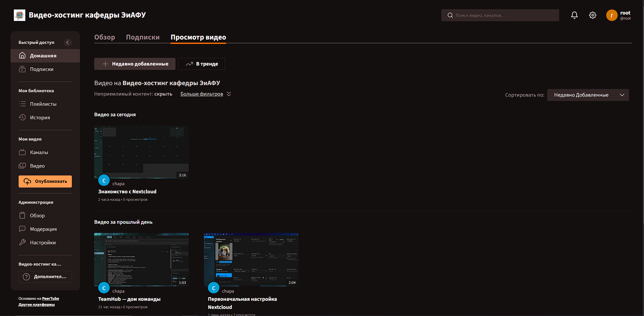Click the Видео за прошлый день heading

click(123, 222)
